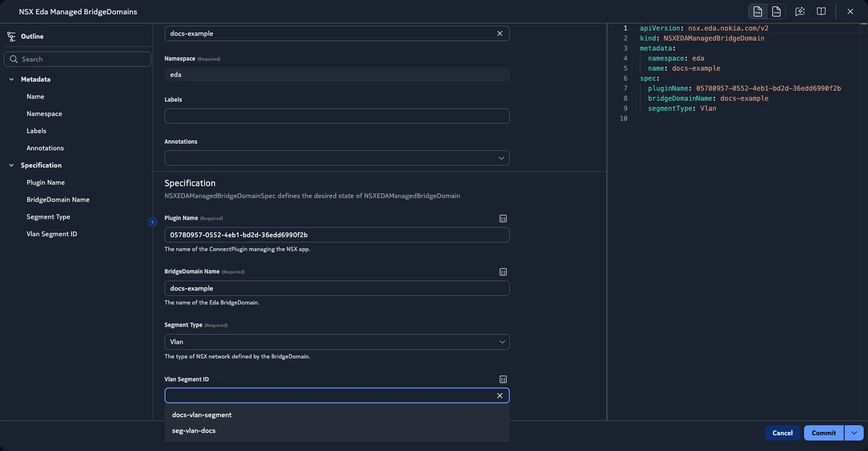This screenshot has height=451, width=868.
Task: Jump to Segment Type in the outline
Action: (x=48, y=217)
